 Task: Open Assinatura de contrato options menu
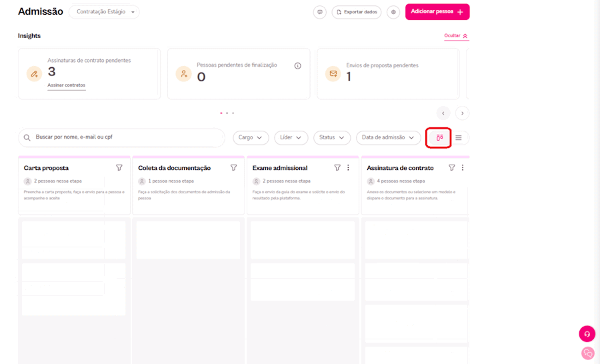click(463, 167)
